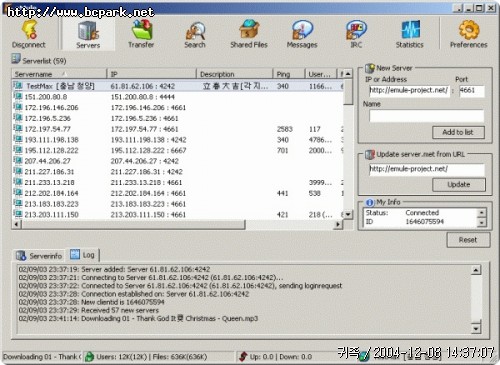Viewport: 500px width, 365px height.
Task: Select the 172.197.54.77 server row
Action: (x=178, y=129)
